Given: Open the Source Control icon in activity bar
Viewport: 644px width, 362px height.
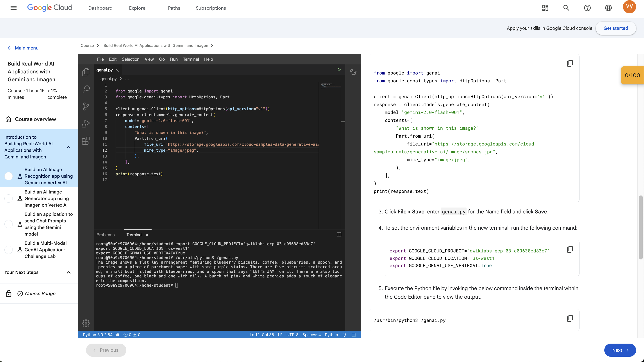Looking at the screenshot, I should (86, 106).
